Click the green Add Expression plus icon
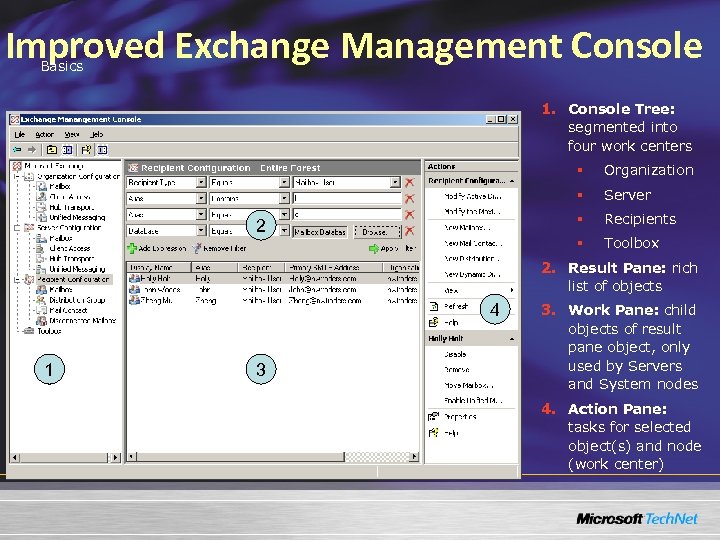 [x=132, y=248]
